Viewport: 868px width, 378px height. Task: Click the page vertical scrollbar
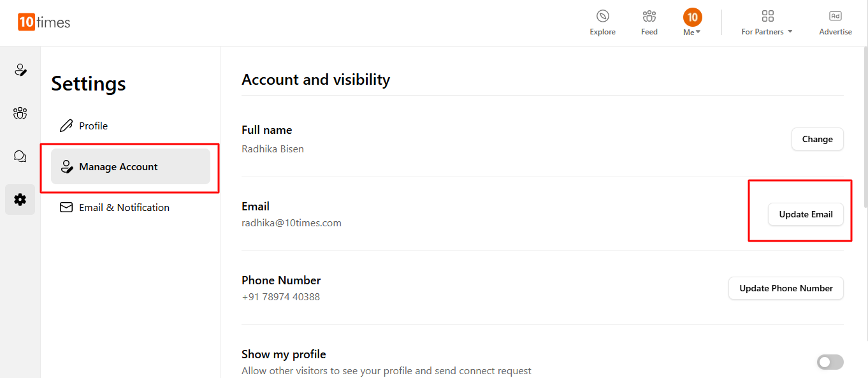(x=864, y=127)
